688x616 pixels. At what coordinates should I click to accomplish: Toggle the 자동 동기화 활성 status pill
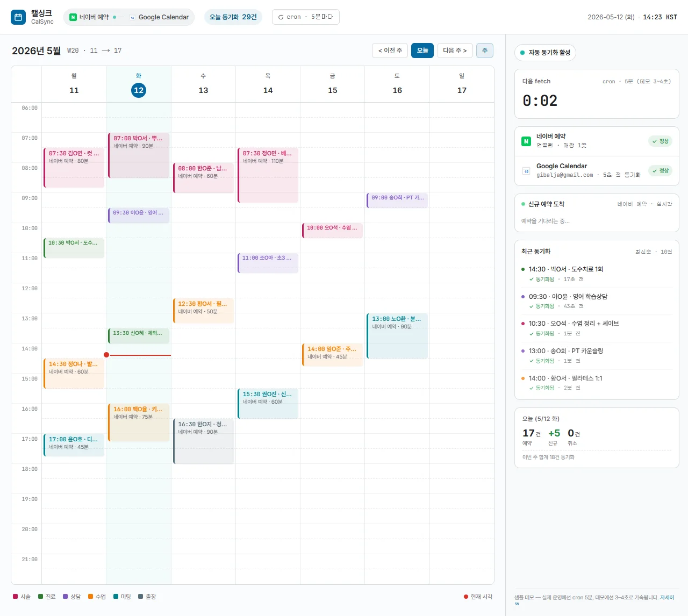[x=545, y=53]
